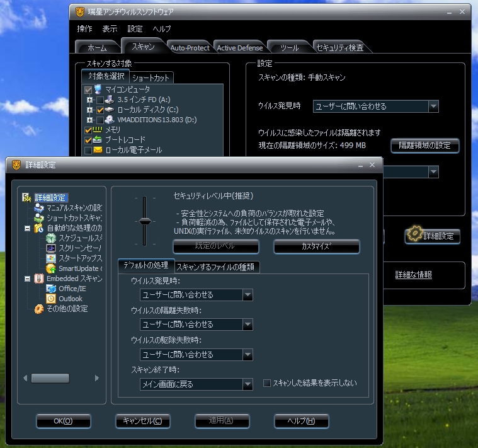Click ヘルプ(H) button
Screen dimensions: 478x448
(x=302, y=421)
